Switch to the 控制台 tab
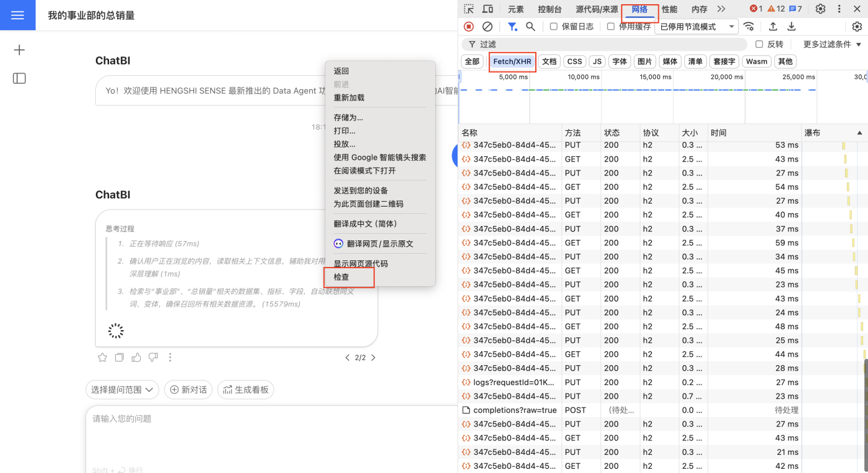This screenshot has width=868, height=473. (x=550, y=9)
